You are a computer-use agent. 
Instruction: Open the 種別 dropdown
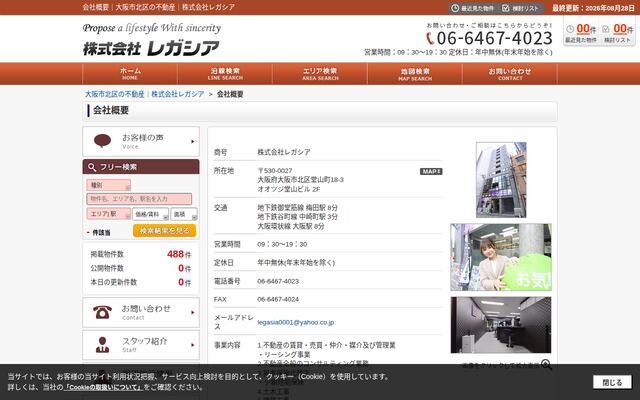click(109, 185)
